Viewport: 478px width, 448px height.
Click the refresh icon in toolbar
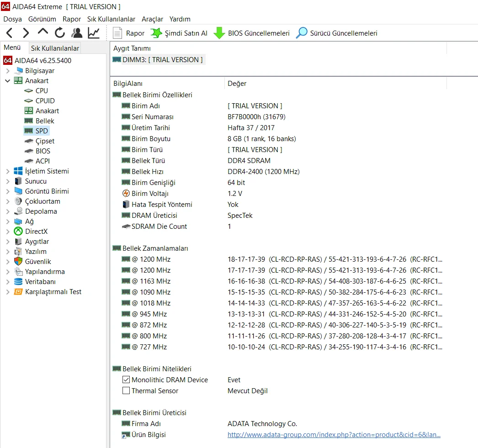[x=60, y=33]
